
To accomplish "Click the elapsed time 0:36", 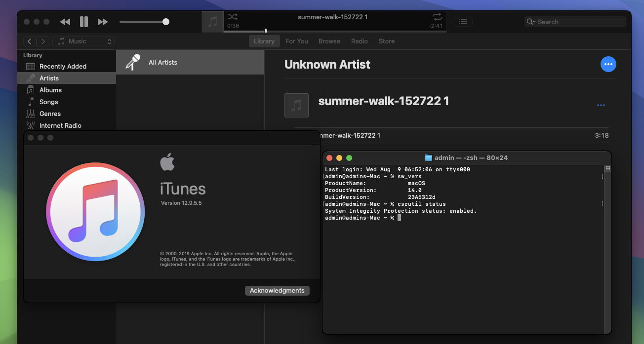I will [x=233, y=26].
